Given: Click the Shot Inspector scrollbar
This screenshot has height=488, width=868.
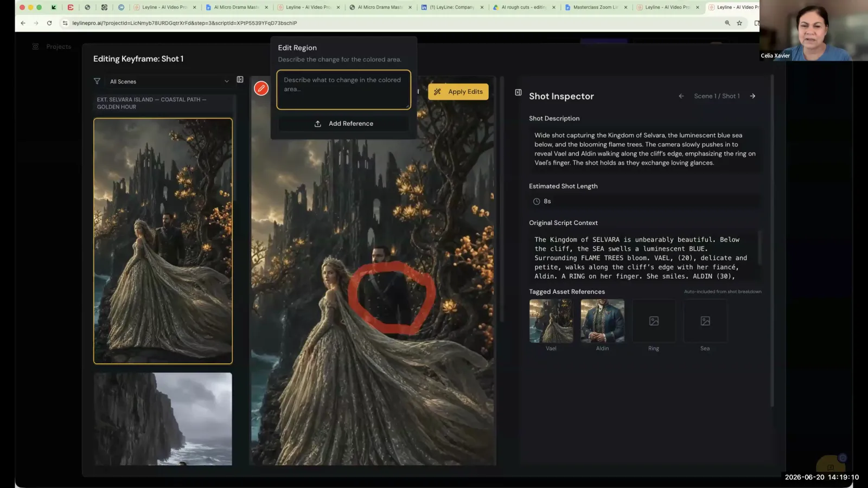Looking at the screenshot, I should pos(772,241).
